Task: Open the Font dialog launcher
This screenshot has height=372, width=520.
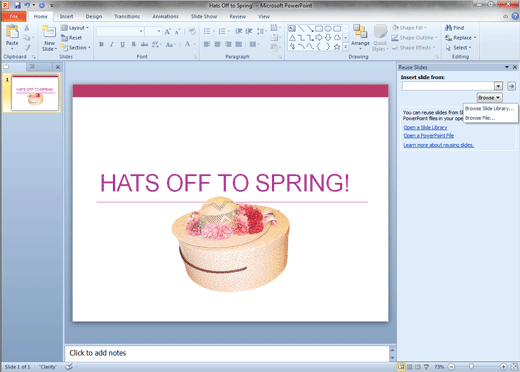Action: point(195,57)
